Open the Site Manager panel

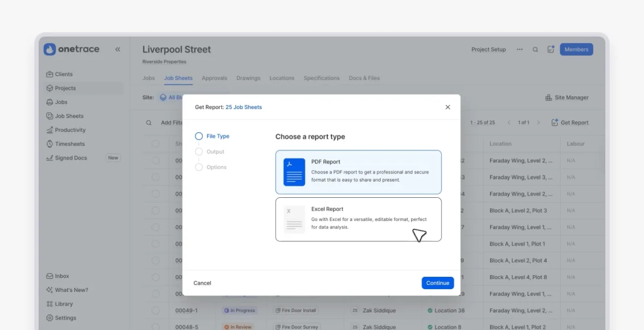[567, 97]
